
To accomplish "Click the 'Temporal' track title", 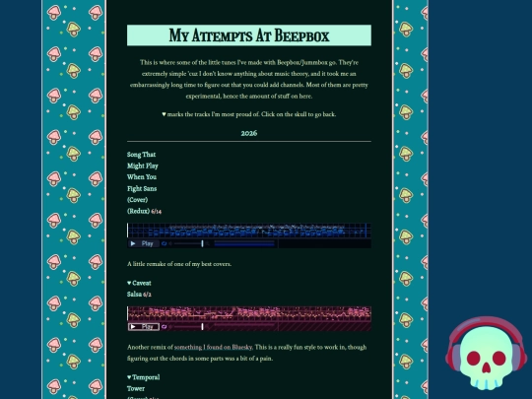I will 146,377.
